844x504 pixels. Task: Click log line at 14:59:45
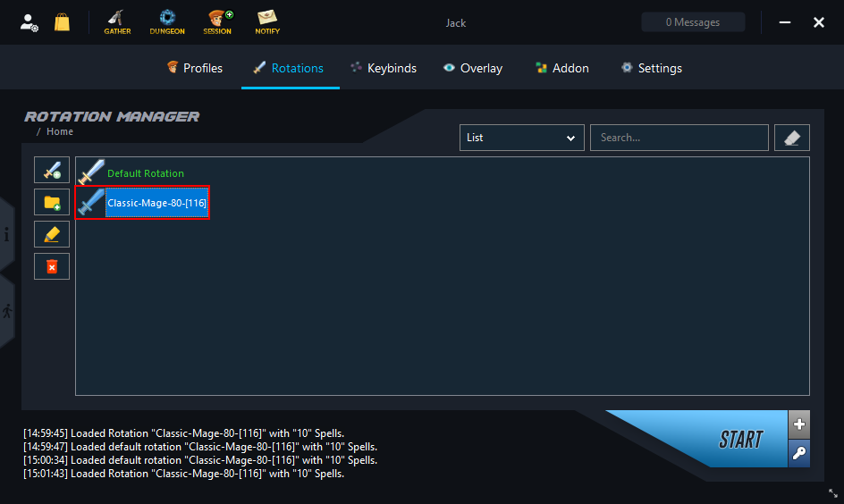point(183,433)
